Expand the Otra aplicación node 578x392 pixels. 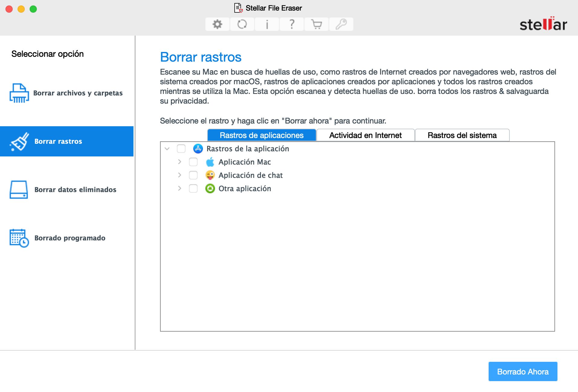(x=180, y=188)
